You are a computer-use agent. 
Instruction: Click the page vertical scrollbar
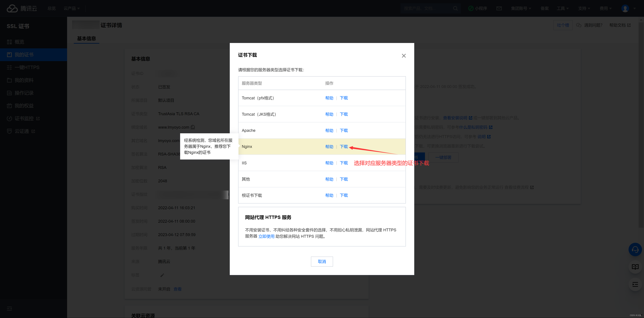point(641,125)
